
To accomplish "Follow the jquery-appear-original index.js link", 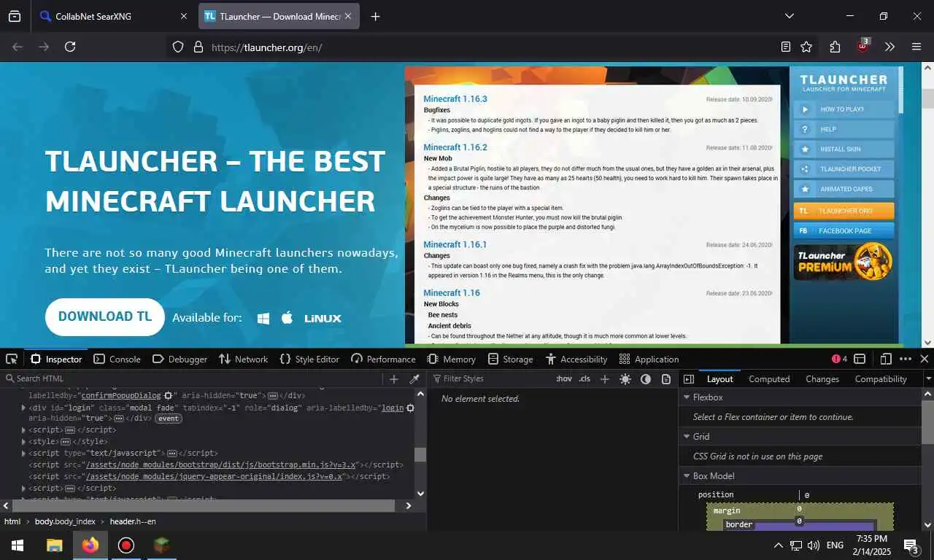I will pyautogui.click(x=214, y=476).
